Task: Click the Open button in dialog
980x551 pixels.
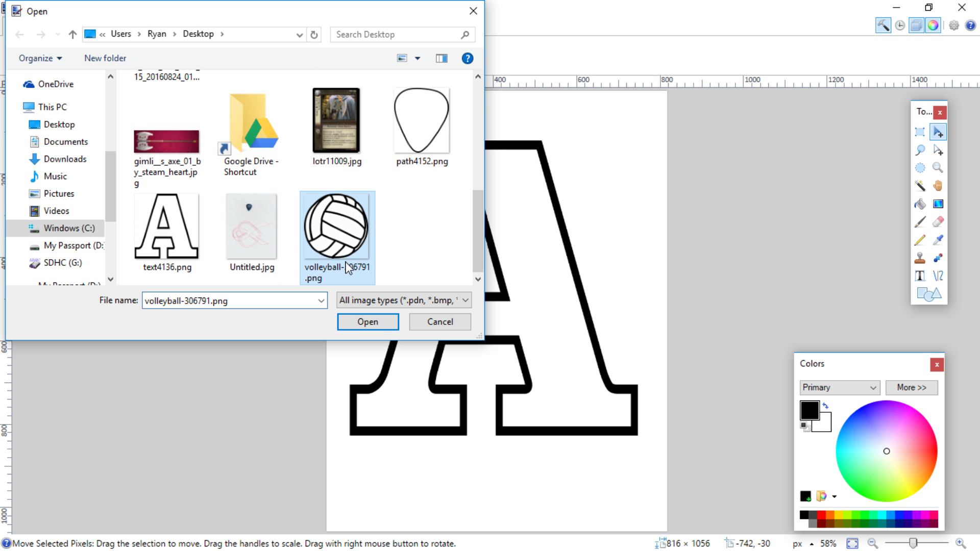Action: 367,322
